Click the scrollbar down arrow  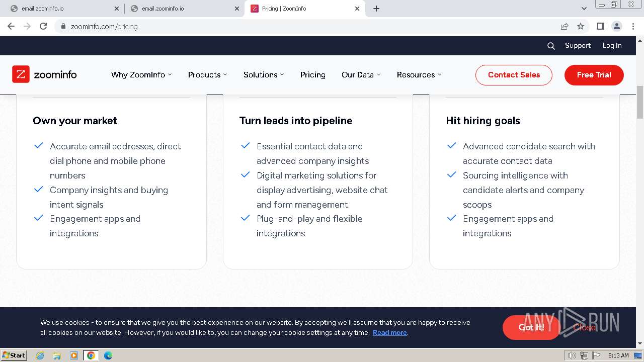click(639, 344)
